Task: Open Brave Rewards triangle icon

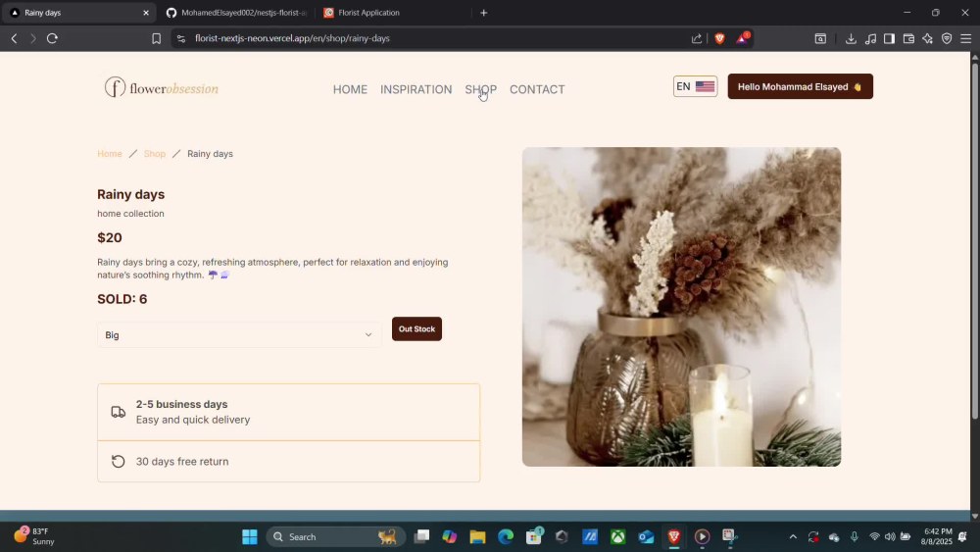Action: (x=742, y=39)
